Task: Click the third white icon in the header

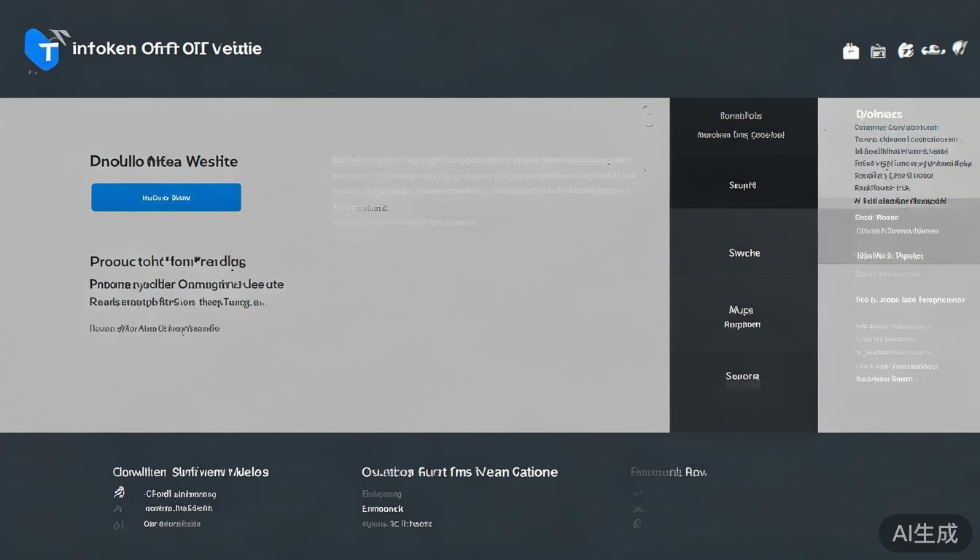Action: pos(906,50)
